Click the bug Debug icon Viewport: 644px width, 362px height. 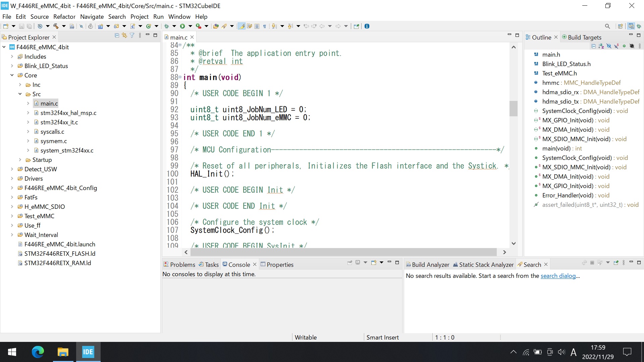[x=166, y=26]
